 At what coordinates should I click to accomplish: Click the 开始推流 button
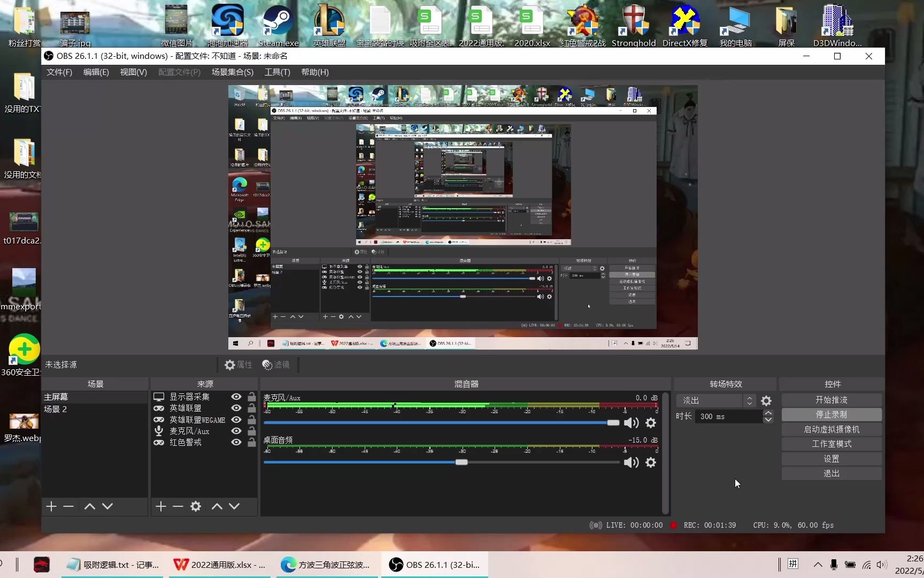click(x=831, y=400)
